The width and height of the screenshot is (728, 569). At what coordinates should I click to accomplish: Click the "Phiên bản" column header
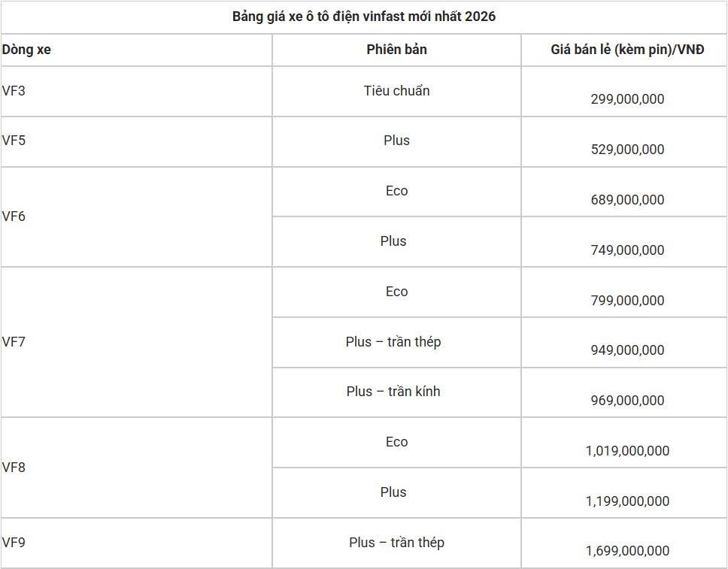point(396,50)
